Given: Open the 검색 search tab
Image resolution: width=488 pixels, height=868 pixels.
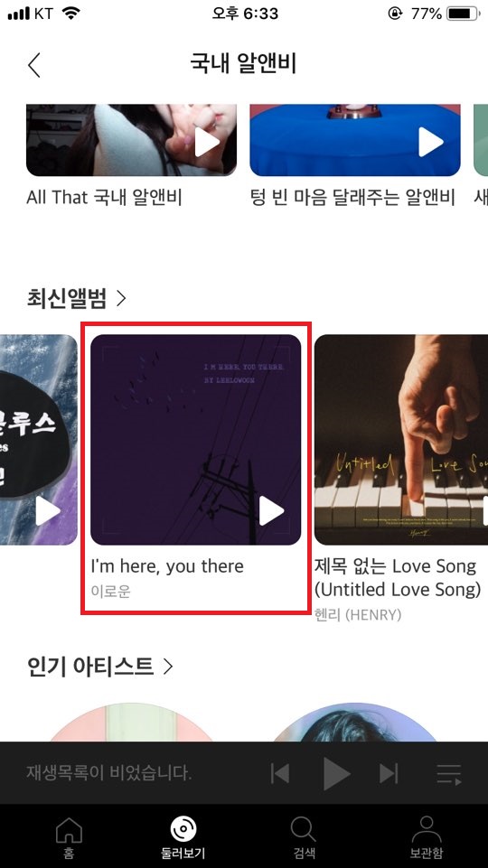Looking at the screenshot, I should point(303,836).
